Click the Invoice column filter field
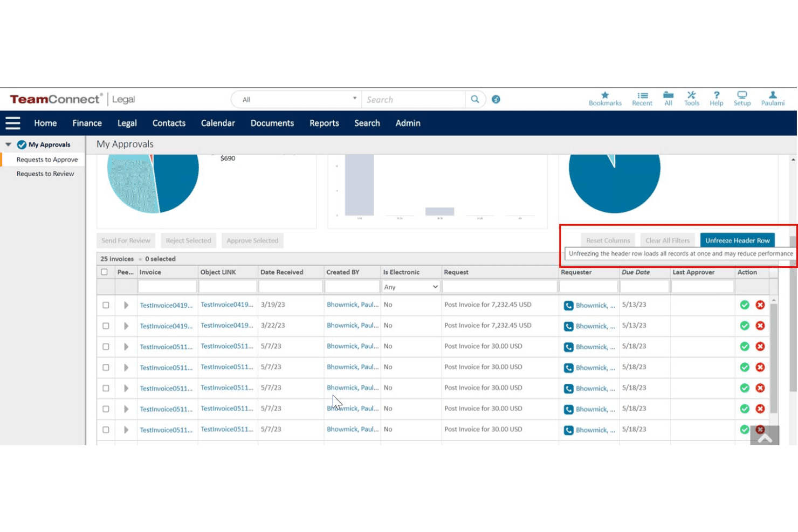The image size is (798, 532). [168, 287]
